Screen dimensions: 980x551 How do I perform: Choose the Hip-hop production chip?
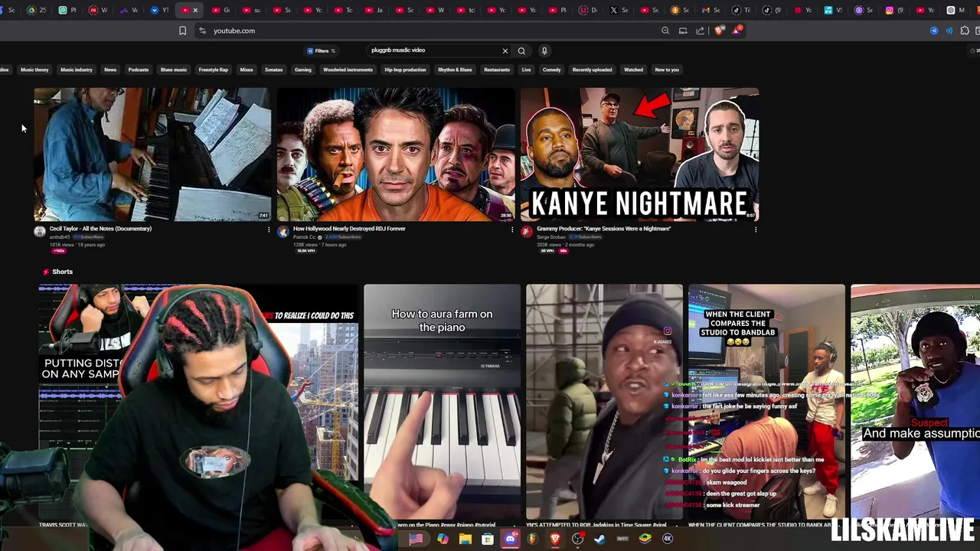click(x=405, y=70)
